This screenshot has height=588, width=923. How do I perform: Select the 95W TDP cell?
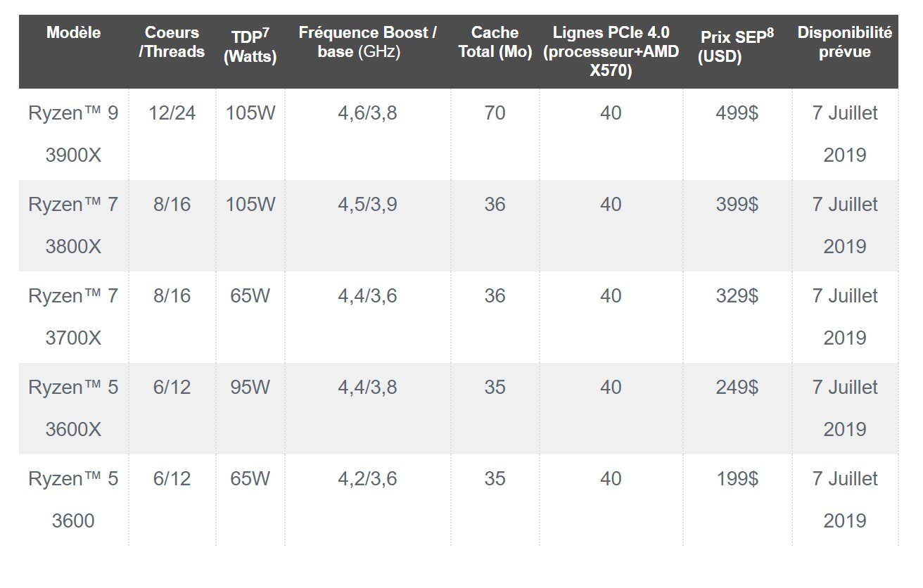pyautogui.click(x=250, y=388)
